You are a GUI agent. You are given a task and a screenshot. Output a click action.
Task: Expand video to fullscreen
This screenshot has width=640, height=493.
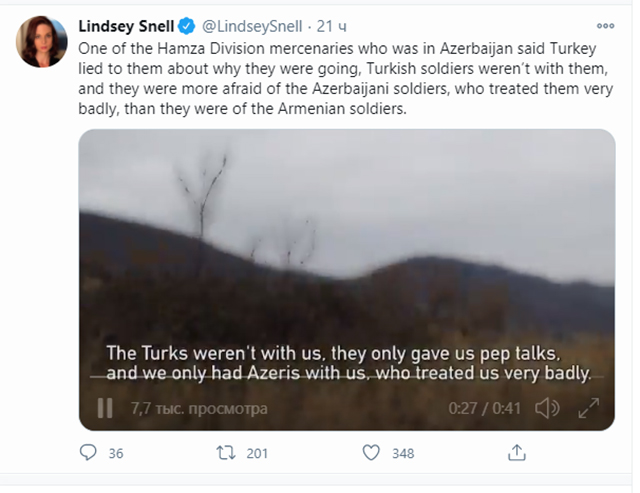(589, 408)
